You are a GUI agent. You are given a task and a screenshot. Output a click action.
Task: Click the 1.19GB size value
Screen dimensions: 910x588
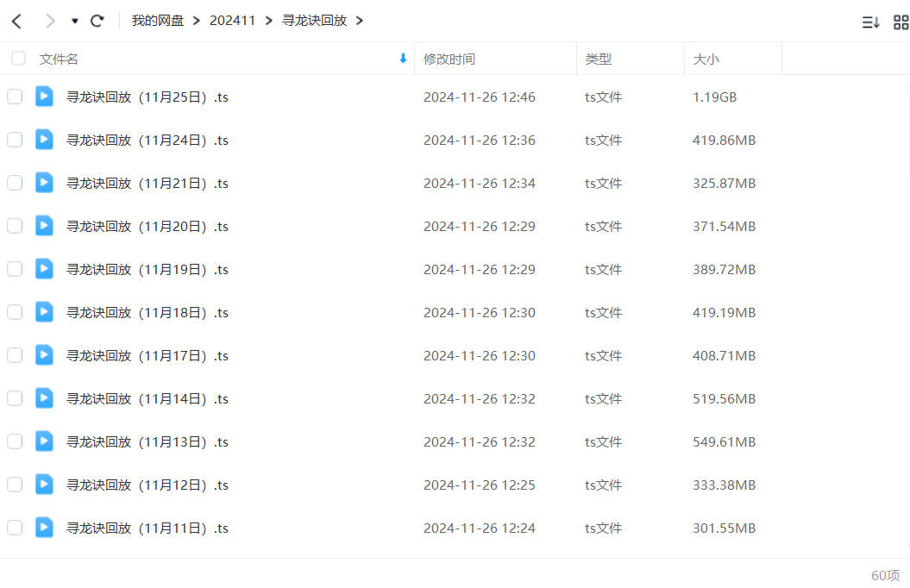pyautogui.click(x=714, y=97)
